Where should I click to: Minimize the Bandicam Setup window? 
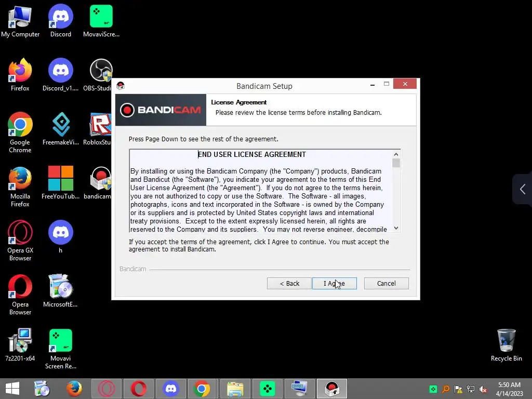tap(373, 85)
